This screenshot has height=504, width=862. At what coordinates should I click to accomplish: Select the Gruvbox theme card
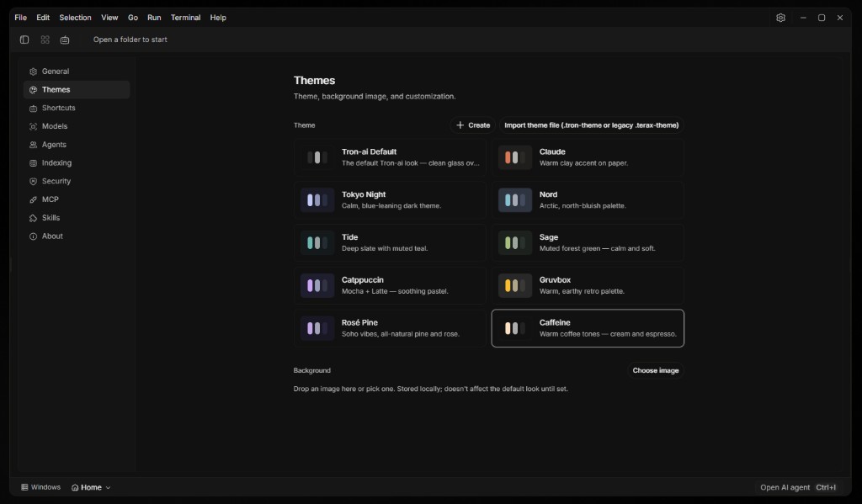588,285
